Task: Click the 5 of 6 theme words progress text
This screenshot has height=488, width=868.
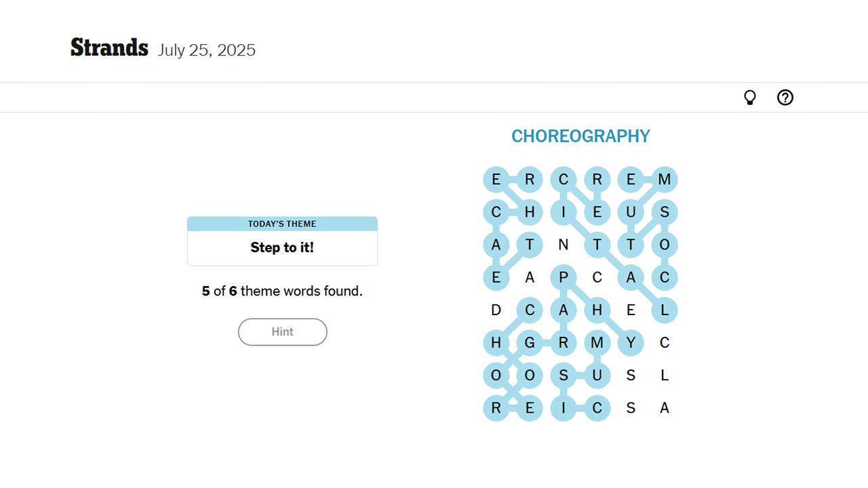Action: click(282, 291)
